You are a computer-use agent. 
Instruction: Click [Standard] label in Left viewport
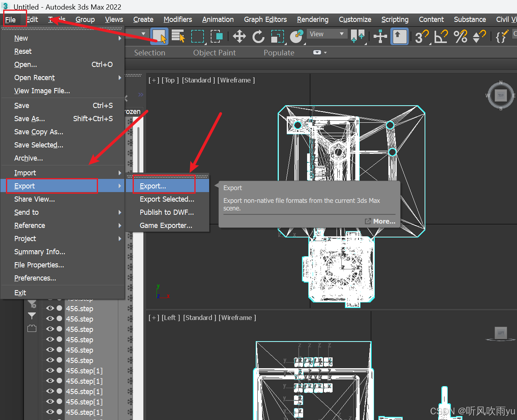(x=200, y=318)
